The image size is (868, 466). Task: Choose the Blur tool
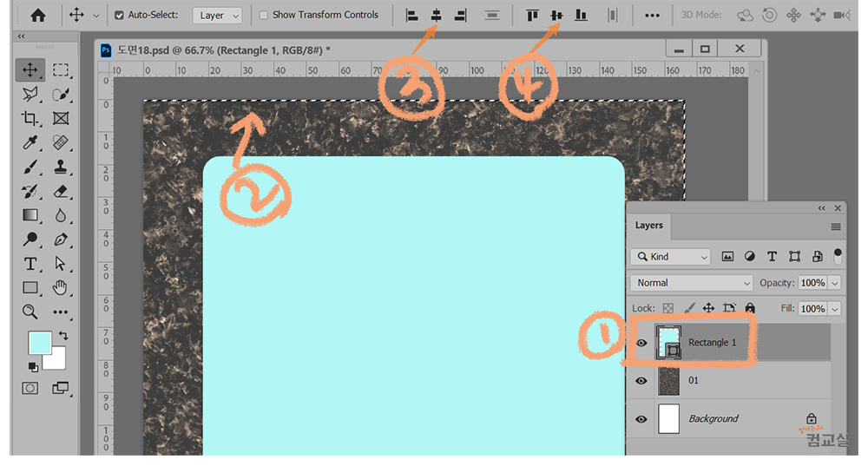click(x=61, y=214)
